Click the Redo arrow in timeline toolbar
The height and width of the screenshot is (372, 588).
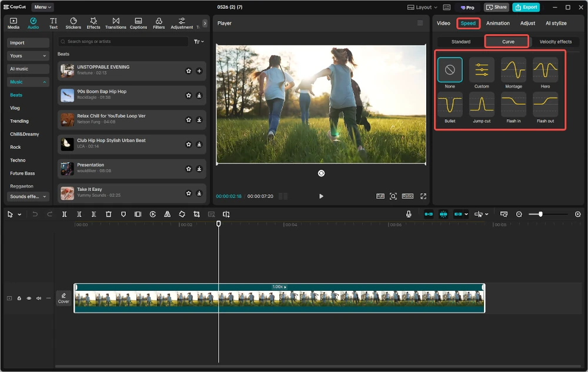pyautogui.click(x=49, y=215)
